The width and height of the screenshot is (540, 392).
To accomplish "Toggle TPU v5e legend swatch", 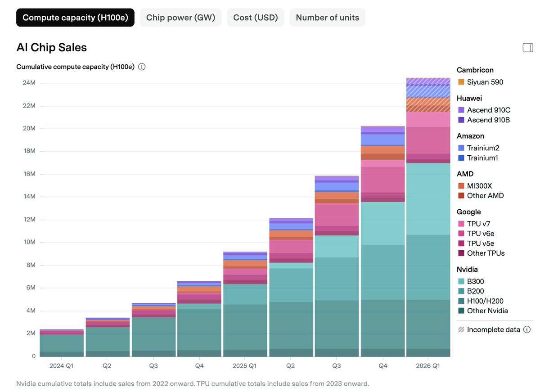I will (x=461, y=243).
